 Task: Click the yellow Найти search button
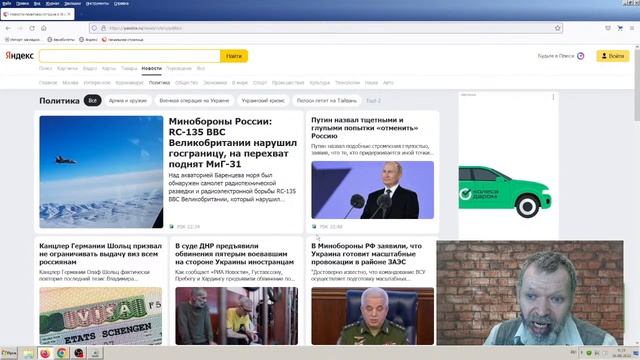tap(234, 56)
